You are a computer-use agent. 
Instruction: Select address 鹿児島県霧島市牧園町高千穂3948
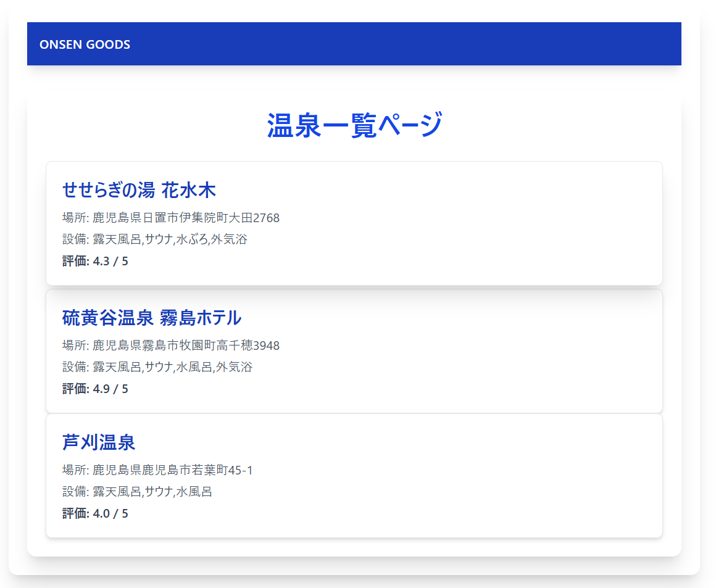(186, 346)
